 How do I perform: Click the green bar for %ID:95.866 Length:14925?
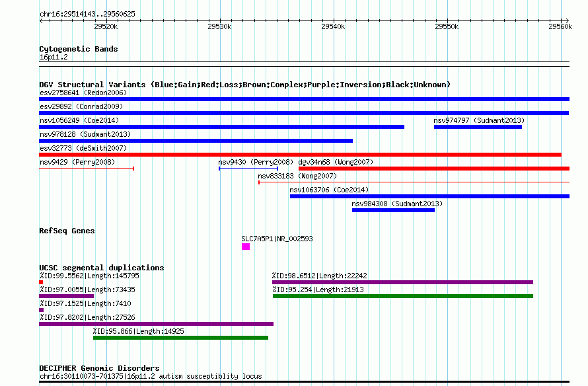tap(181, 338)
